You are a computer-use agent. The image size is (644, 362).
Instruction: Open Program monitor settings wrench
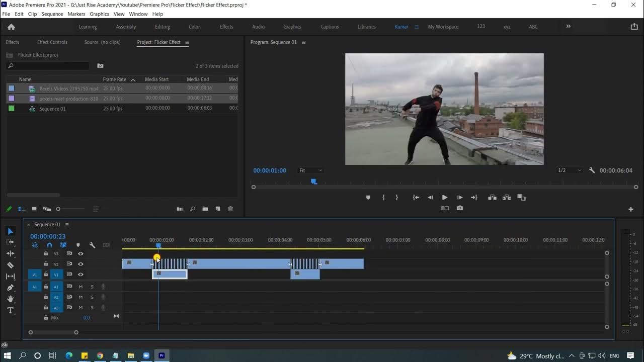pos(592,170)
